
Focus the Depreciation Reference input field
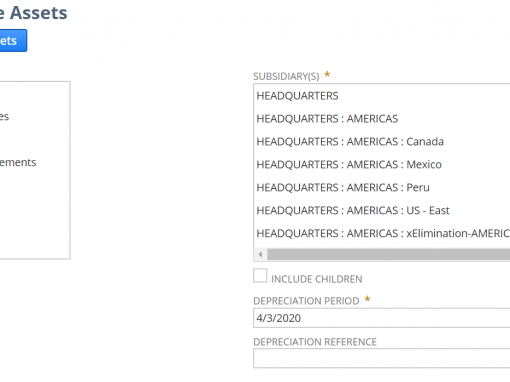pyautogui.click(x=382, y=358)
